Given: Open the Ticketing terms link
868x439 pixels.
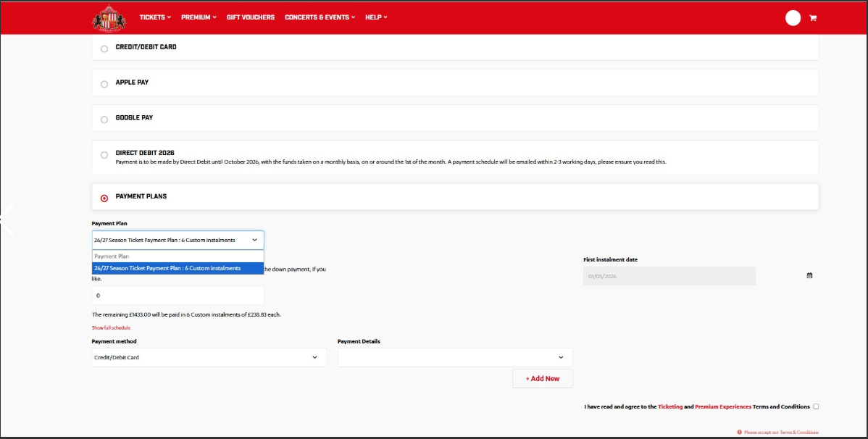Looking at the screenshot, I should click(x=670, y=407).
